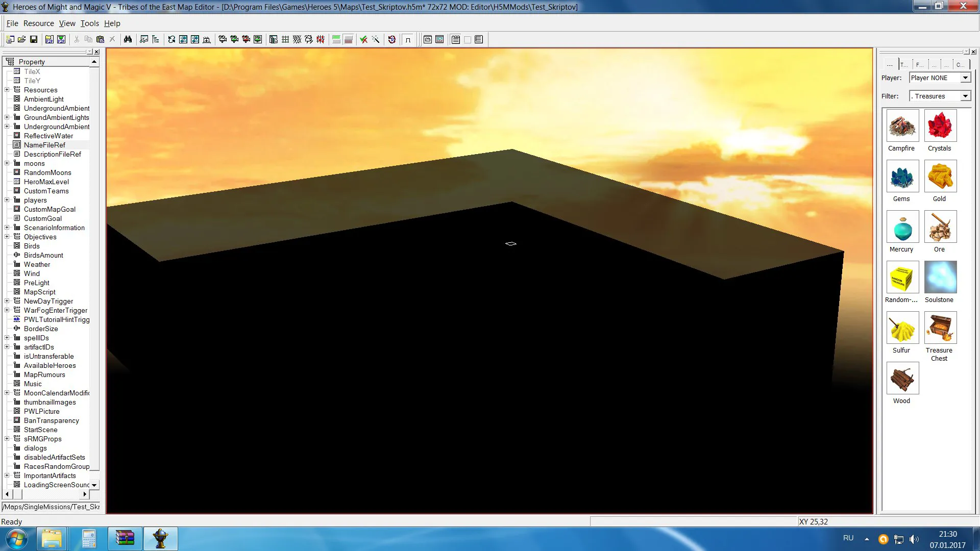This screenshot has height=551, width=980.
Task: Expand the Resources property node
Action: tap(7, 90)
